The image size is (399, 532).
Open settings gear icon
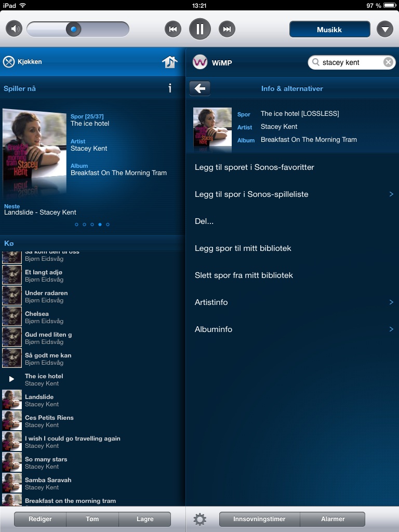pyautogui.click(x=200, y=520)
